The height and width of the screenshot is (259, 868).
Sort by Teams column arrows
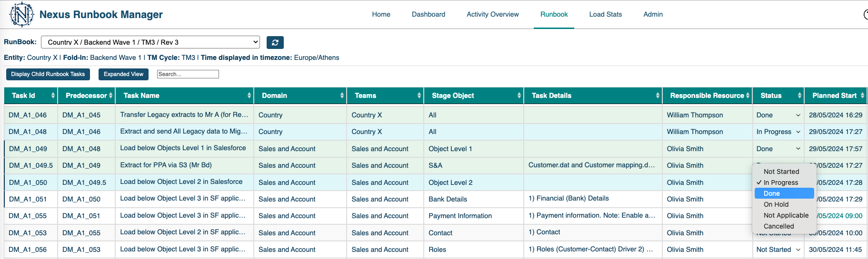(419, 96)
